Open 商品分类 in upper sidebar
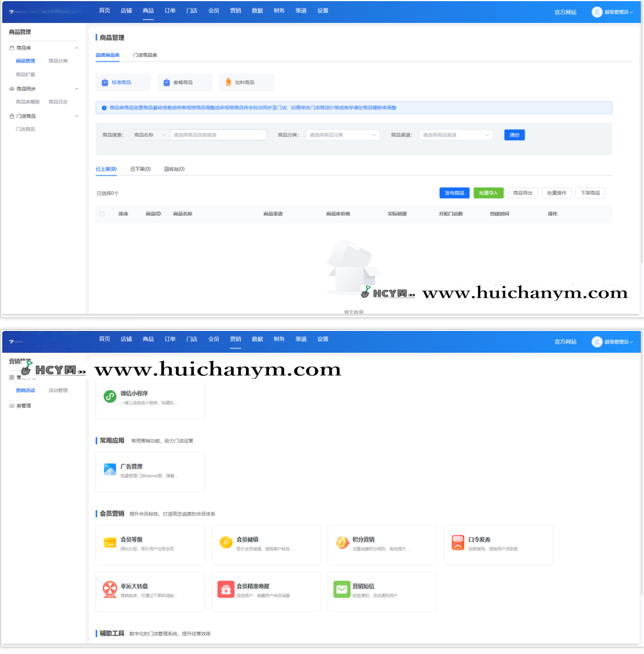This screenshot has height=654, width=644. [58, 61]
